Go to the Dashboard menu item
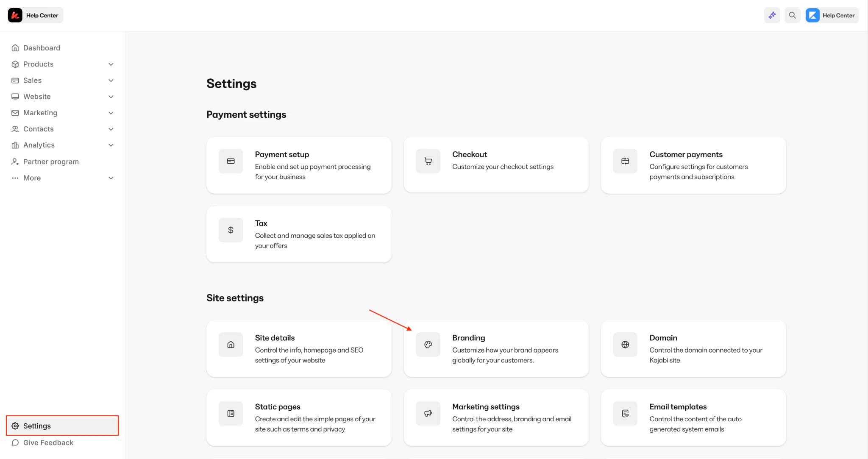Image resolution: width=868 pixels, height=459 pixels. pos(41,48)
